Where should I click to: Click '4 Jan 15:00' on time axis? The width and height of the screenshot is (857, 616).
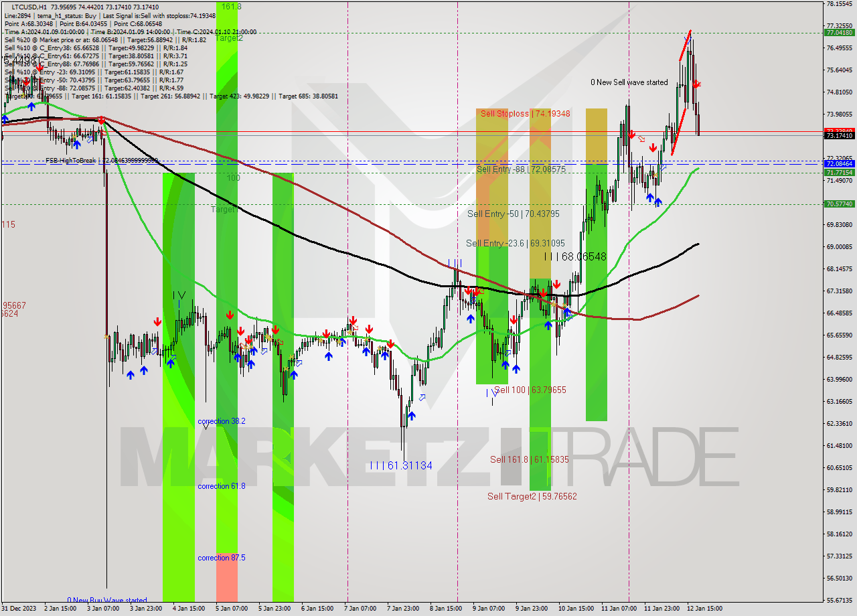188,609
